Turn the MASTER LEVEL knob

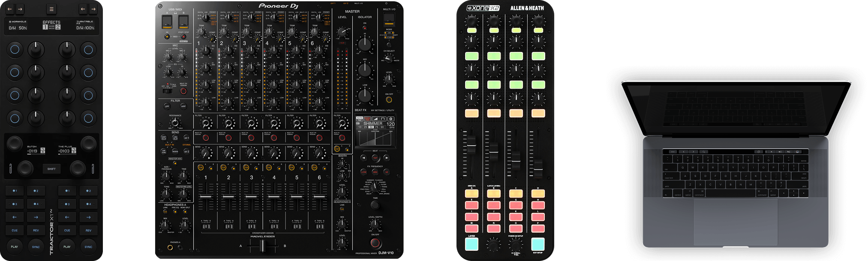pos(342,32)
